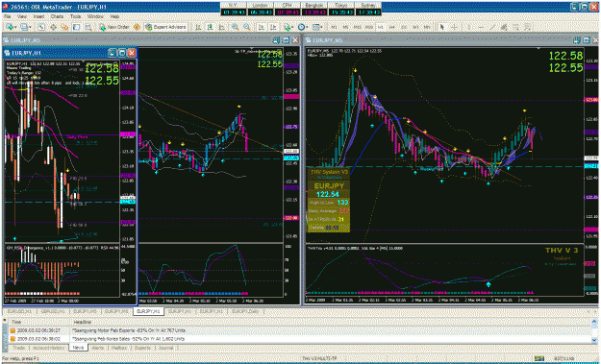Click the Data Window crosshair icon
The width and height of the screenshot is (601, 364).
point(53,27)
